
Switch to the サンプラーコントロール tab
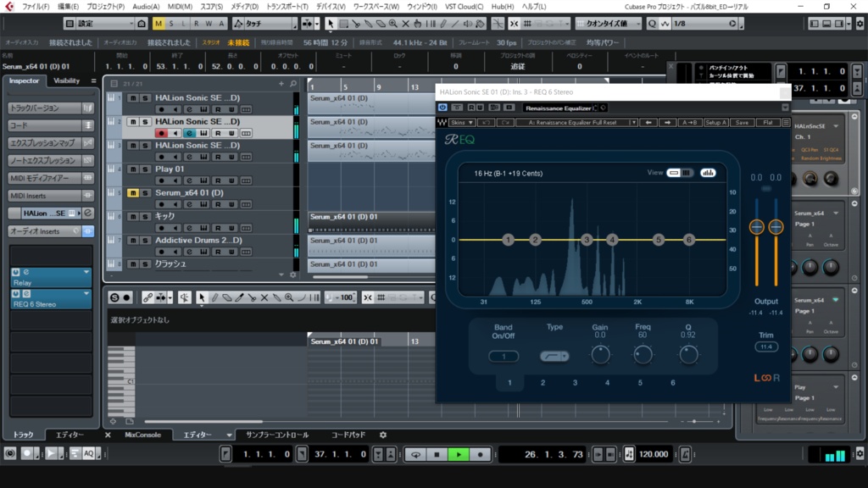pyautogui.click(x=277, y=435)
